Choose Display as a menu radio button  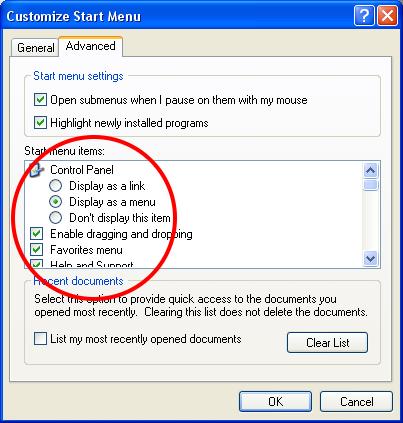55,202
